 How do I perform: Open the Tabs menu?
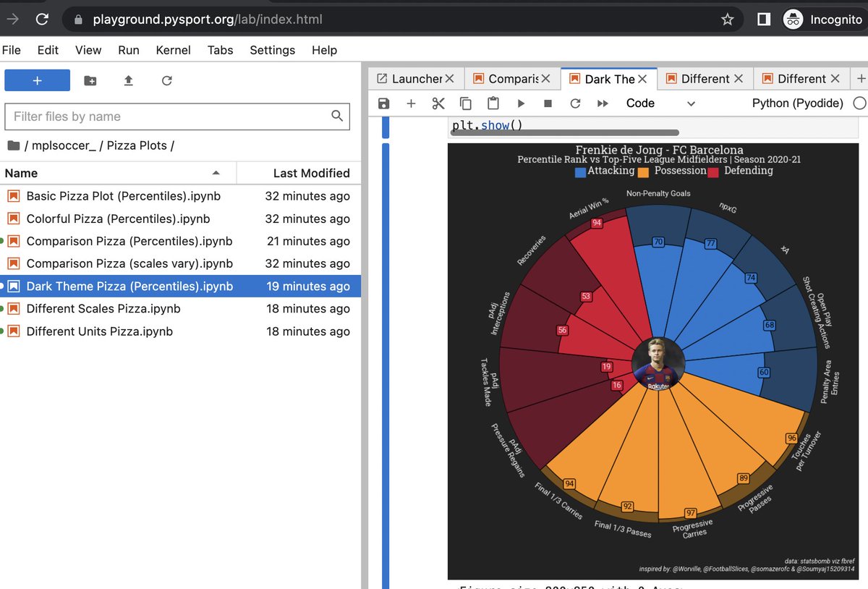coord(220,50)
